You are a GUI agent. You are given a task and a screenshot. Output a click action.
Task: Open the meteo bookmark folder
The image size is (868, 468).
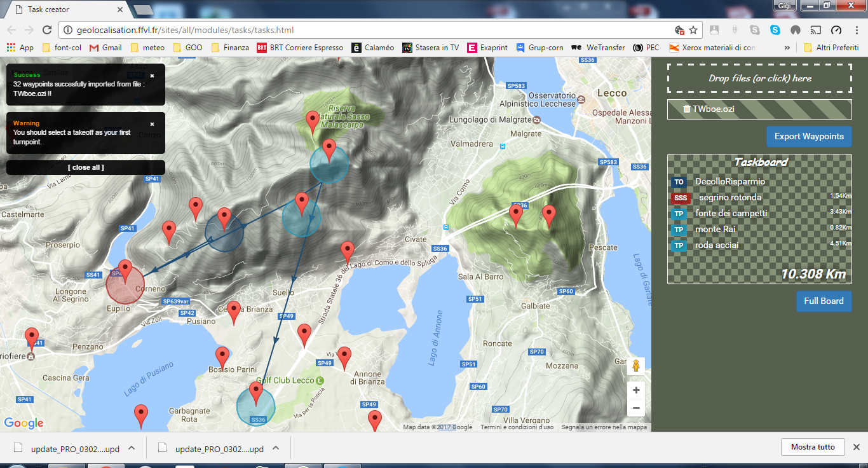click(147, 48)
